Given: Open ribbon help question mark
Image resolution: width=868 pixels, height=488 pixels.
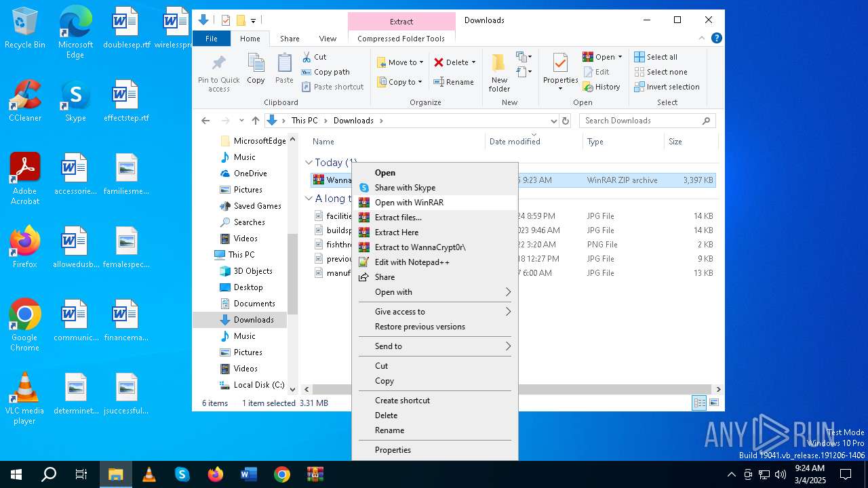Looking at the screenshot, I should 716,39.
